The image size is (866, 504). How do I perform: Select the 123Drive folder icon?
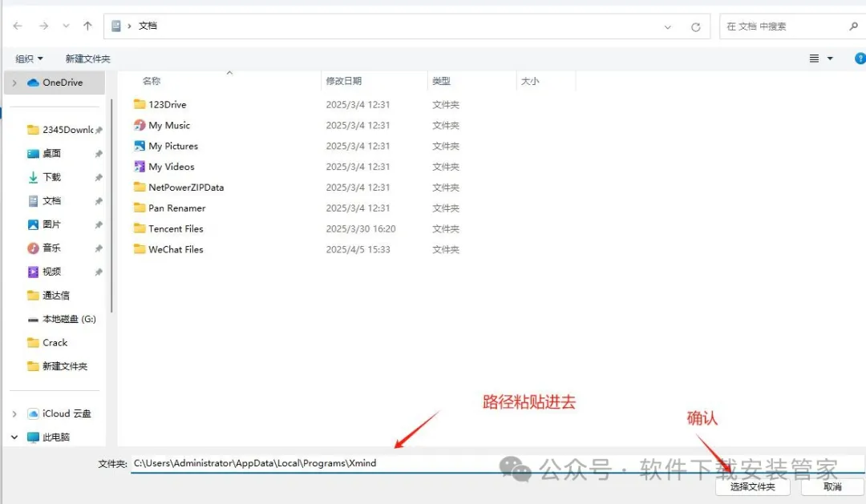(x=140, y=104)
